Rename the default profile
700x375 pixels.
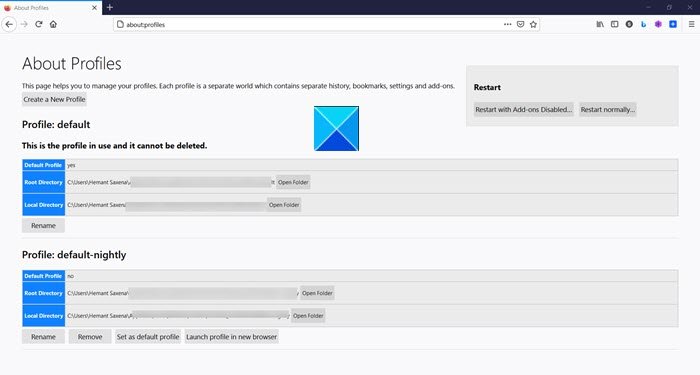[x=43, y=225]
